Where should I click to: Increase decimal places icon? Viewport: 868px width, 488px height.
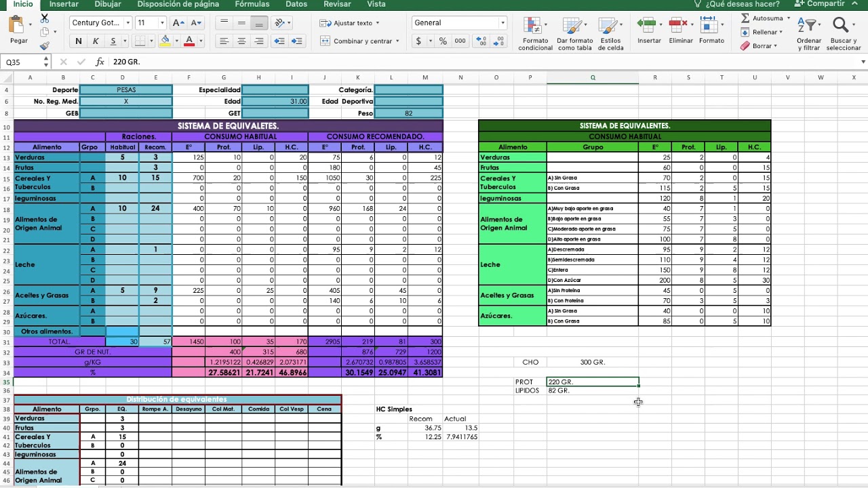[481, 41]
